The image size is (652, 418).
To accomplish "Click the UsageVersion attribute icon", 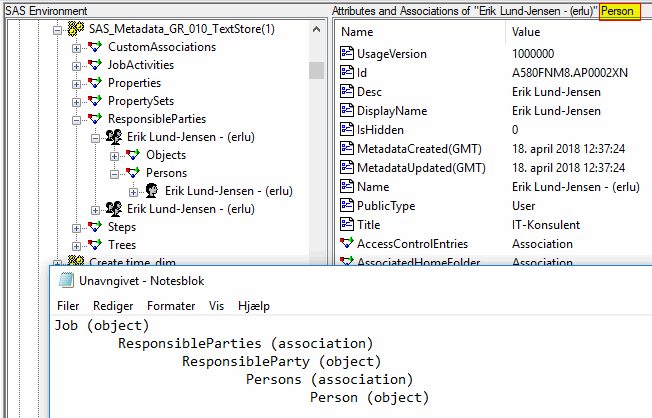I will pos(347,52).
